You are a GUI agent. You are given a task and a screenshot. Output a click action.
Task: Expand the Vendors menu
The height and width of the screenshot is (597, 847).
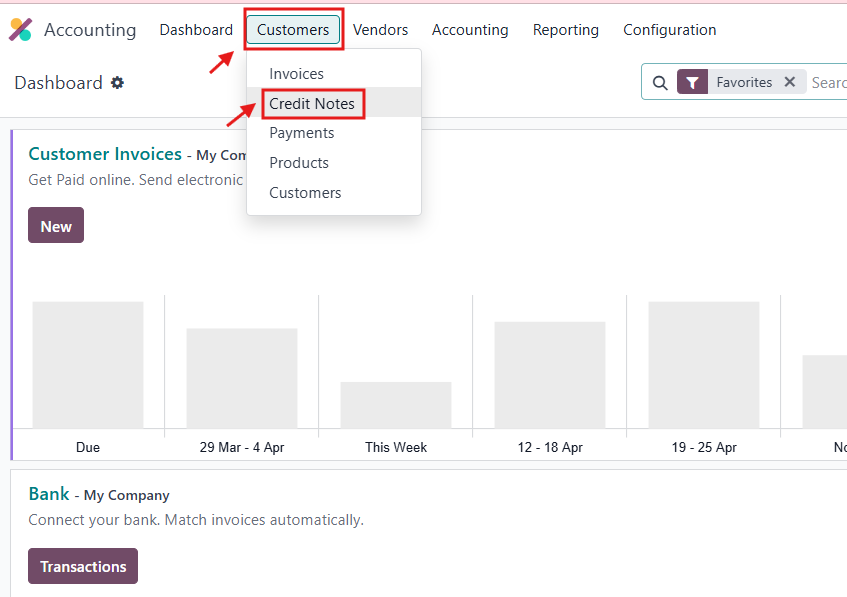click(x=380, y=30)
